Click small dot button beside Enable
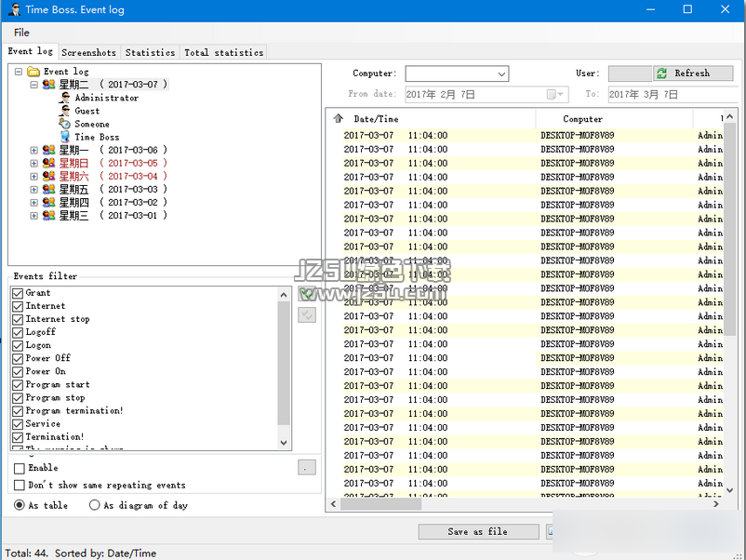The height and width of the screenshot is (560, 746). (x=307, y=467)
